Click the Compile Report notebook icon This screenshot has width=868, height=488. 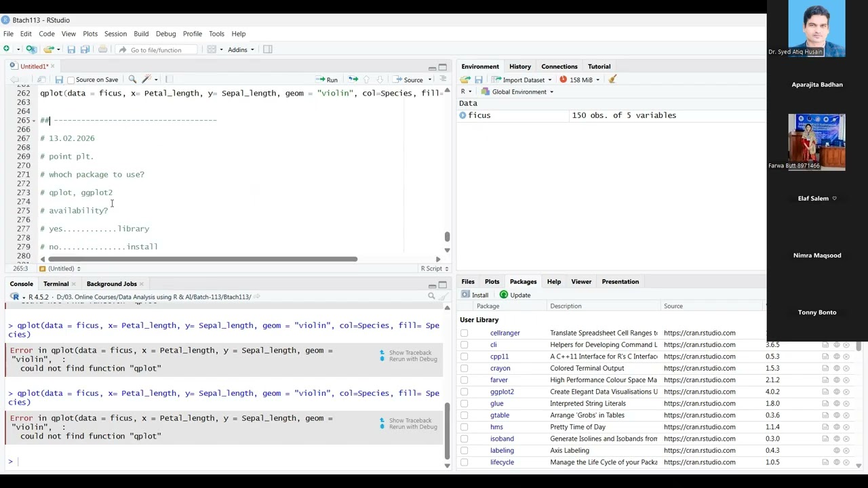tap(170, 79)
